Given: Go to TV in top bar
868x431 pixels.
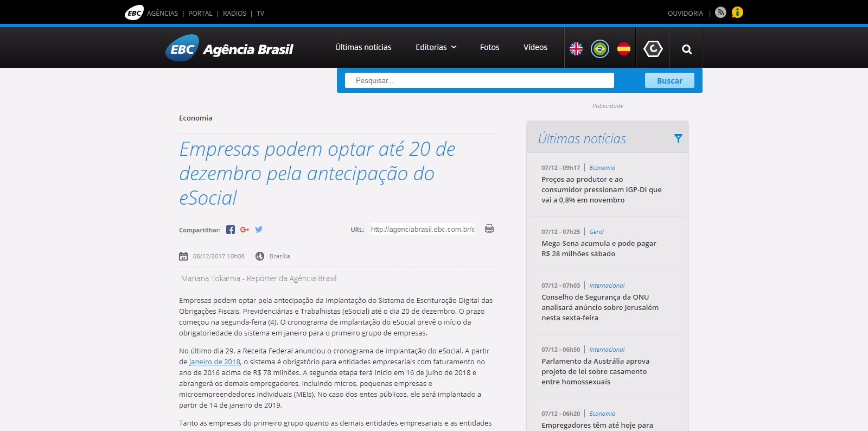Looking at the screenshot, I should (x=260, y=13).
